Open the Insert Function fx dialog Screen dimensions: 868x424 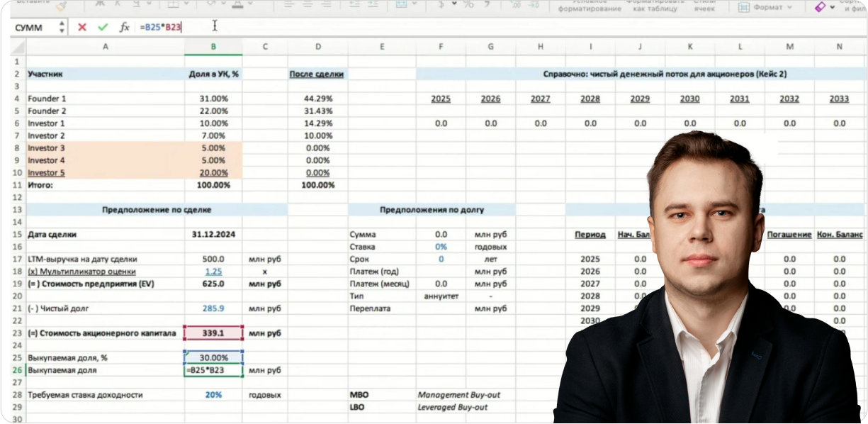coord(124,27)
